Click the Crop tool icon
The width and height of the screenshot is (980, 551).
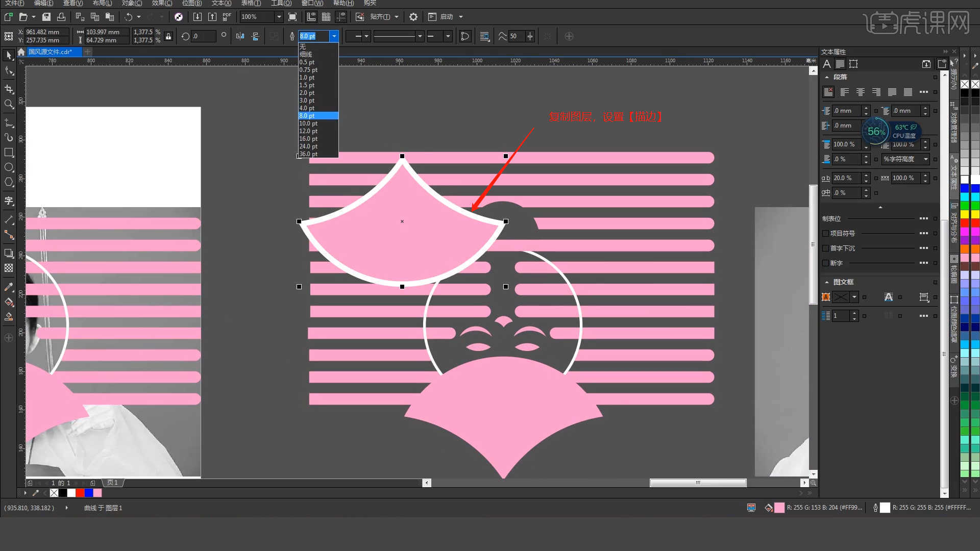[9, 89]
